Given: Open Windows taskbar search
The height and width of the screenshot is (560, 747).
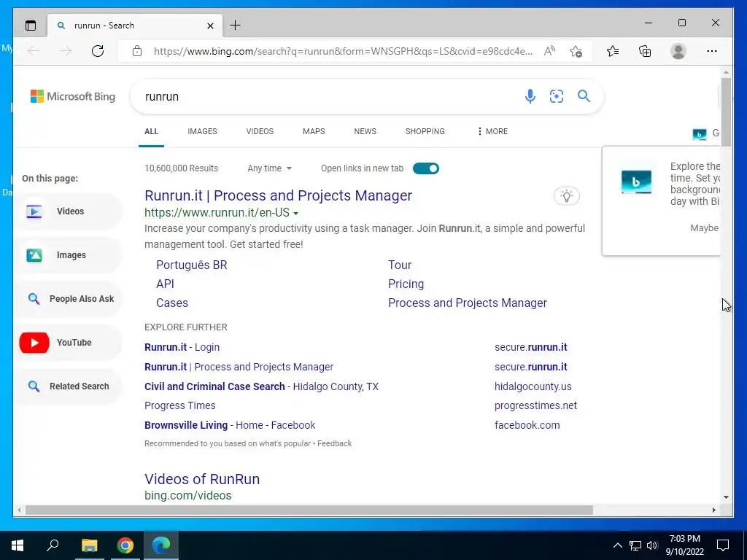Looking at the screenshot, I should click(x=53, y=545).
